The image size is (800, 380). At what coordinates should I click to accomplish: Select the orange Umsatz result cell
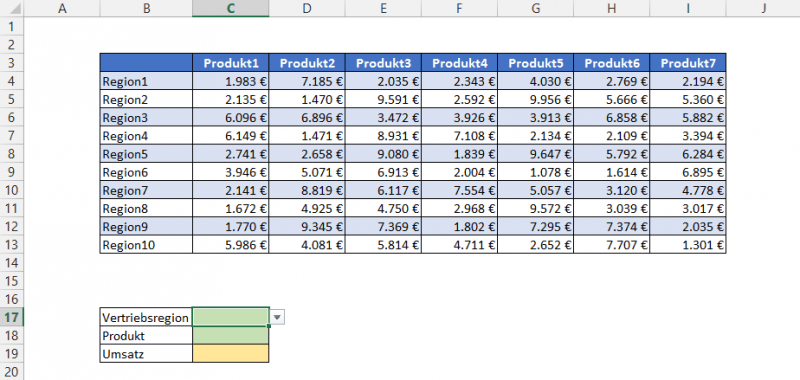231,353
